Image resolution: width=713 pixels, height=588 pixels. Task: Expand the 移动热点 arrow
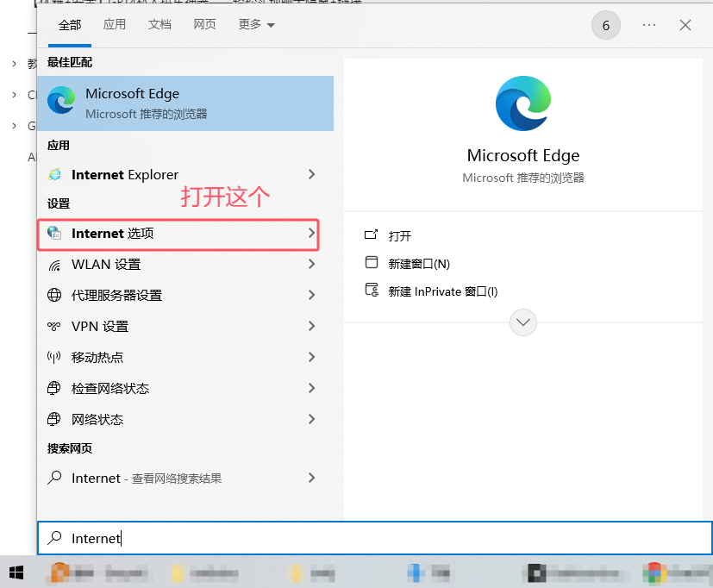311,357
